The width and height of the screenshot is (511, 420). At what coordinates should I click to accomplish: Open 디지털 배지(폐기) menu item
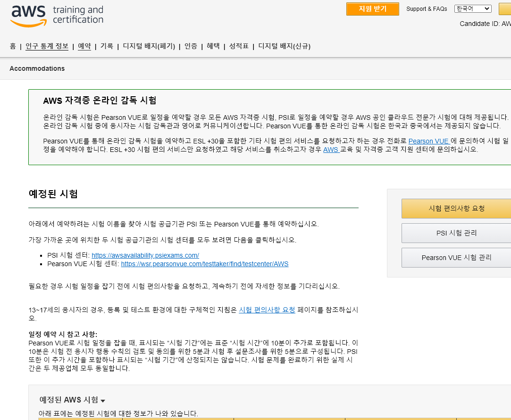149,46
